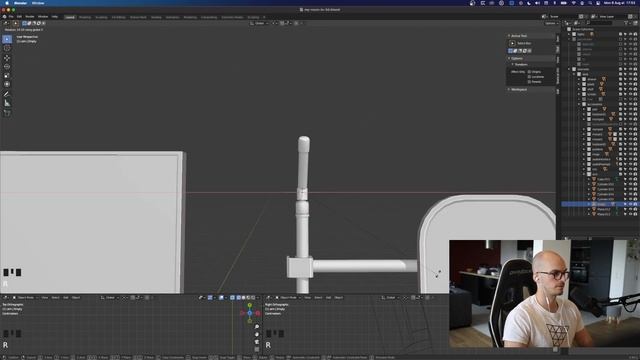Select the Move tool
The width and height of the screenshot is (640, 360).
7,58
